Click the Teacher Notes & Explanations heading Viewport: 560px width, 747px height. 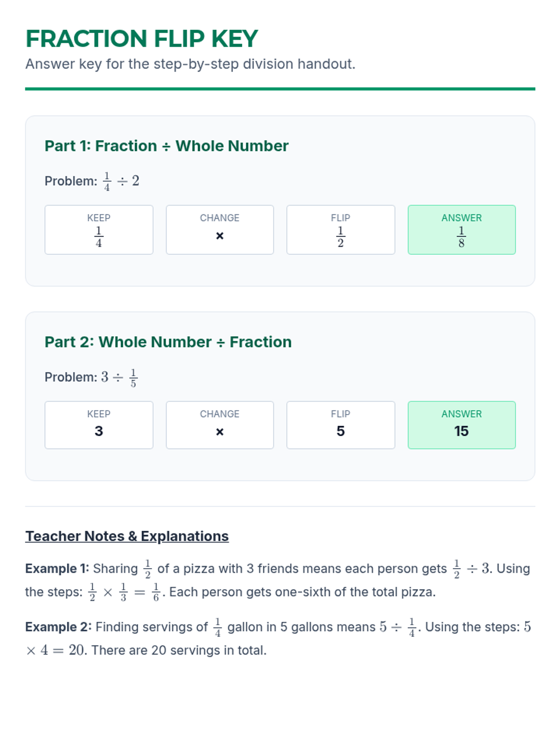coord(127,536)
